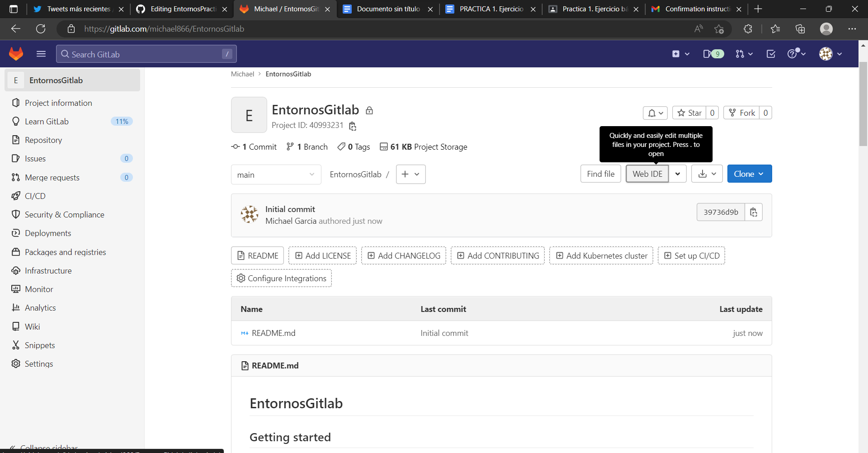Open your To-Do List from the top bar
868x453 pixels.
coord(771,54)
